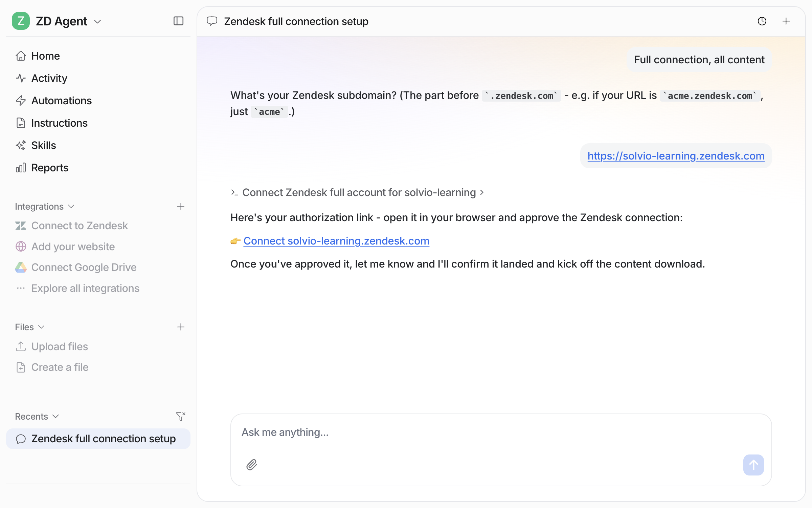
Task: Click the chat bubble icon beside the title
Action: click(212, 21)
